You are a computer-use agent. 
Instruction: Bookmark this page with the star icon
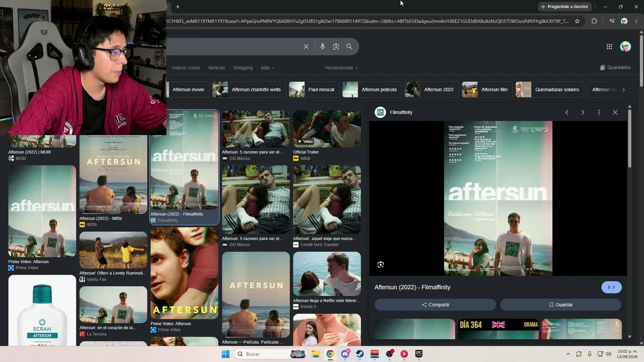coord(577,21)
